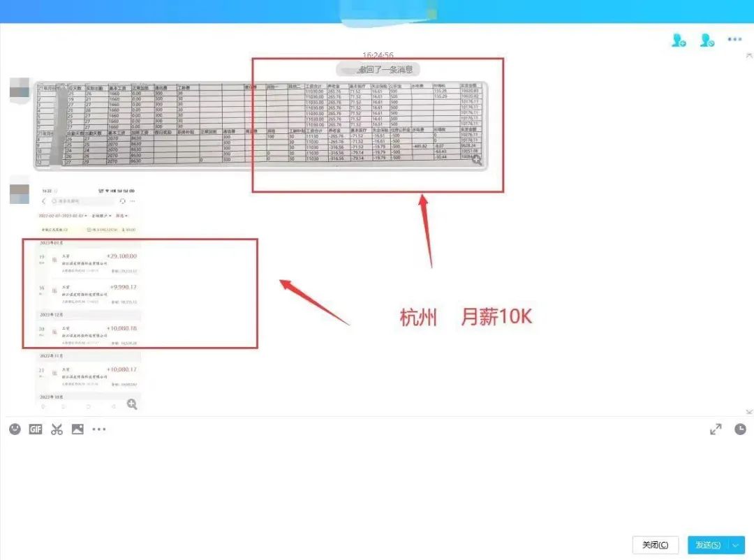Open chat history clock icon

click(741, 429)
